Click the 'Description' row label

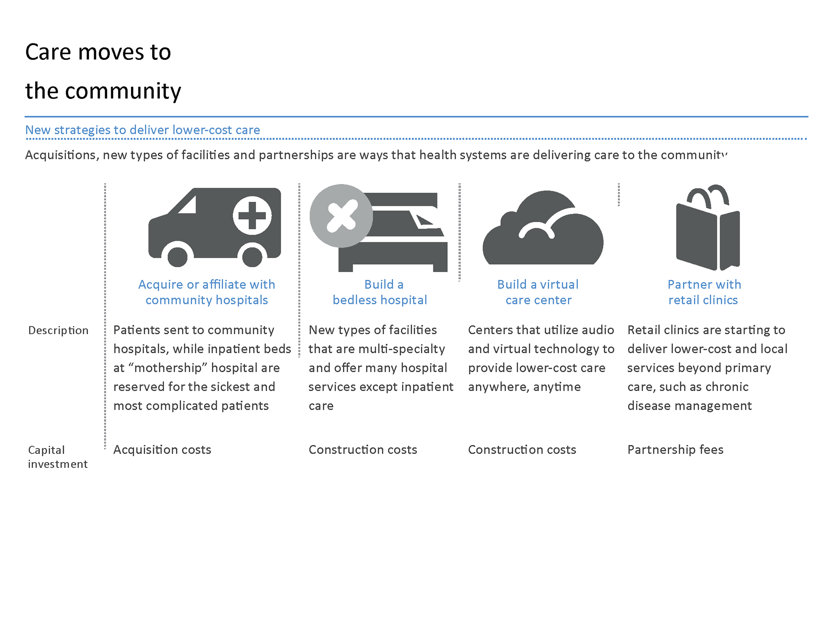click(58, 330)
